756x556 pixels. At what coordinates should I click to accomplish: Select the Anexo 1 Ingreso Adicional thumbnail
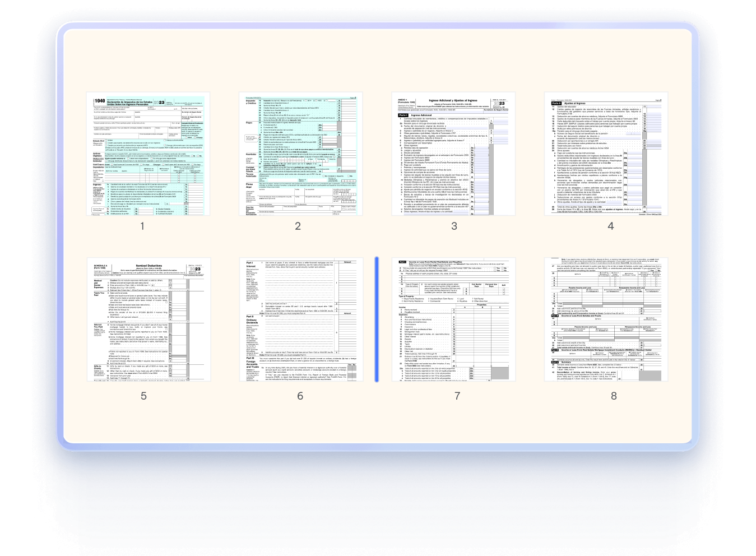[x=454, y=154]
